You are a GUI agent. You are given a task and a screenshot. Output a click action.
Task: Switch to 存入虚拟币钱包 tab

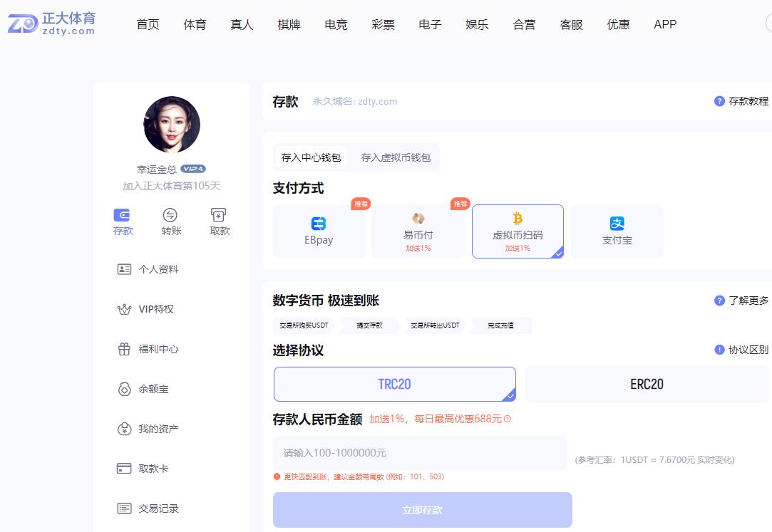397,157
